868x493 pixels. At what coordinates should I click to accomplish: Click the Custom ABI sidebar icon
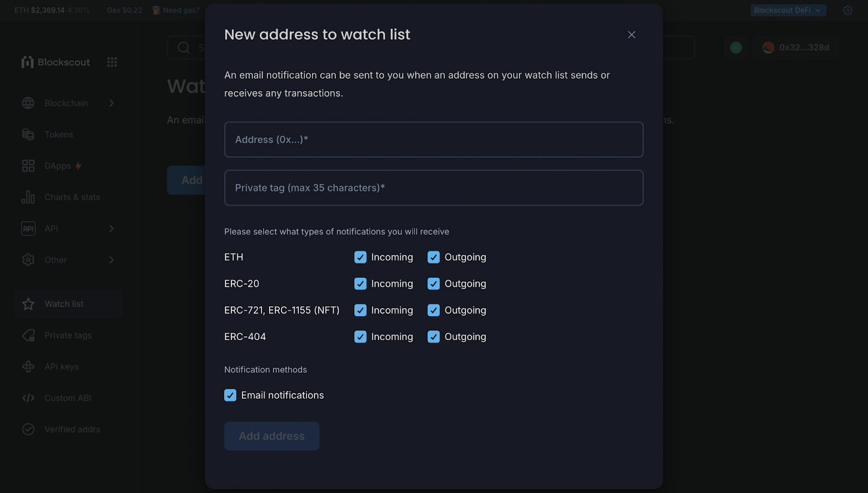pos(28,398)
